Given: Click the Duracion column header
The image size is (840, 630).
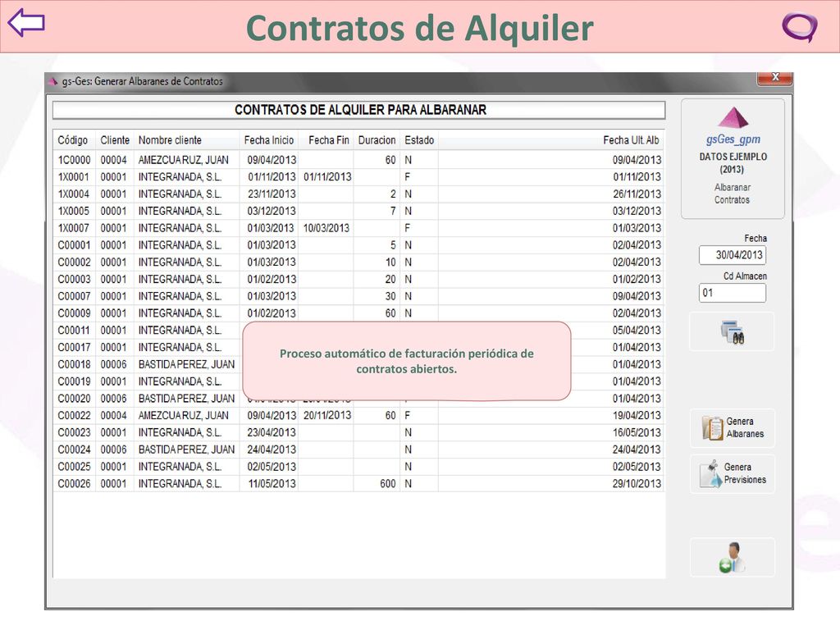Looking at the screenshot, I should click(377, 140).
